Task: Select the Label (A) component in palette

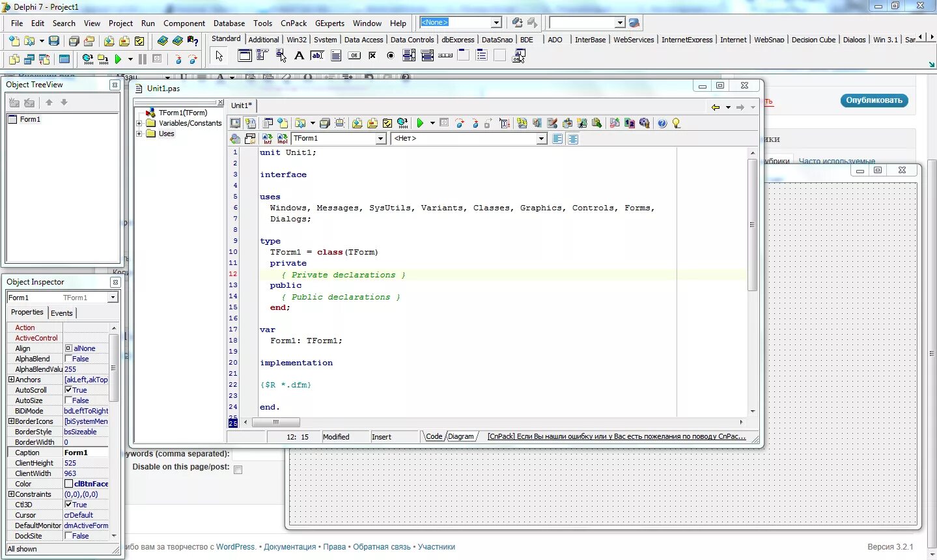Action: (x=299, y=56)
